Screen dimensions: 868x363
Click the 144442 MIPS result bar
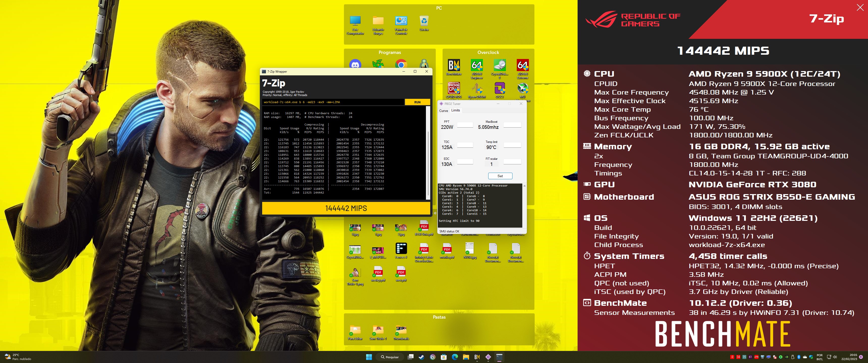coord(346,208)
